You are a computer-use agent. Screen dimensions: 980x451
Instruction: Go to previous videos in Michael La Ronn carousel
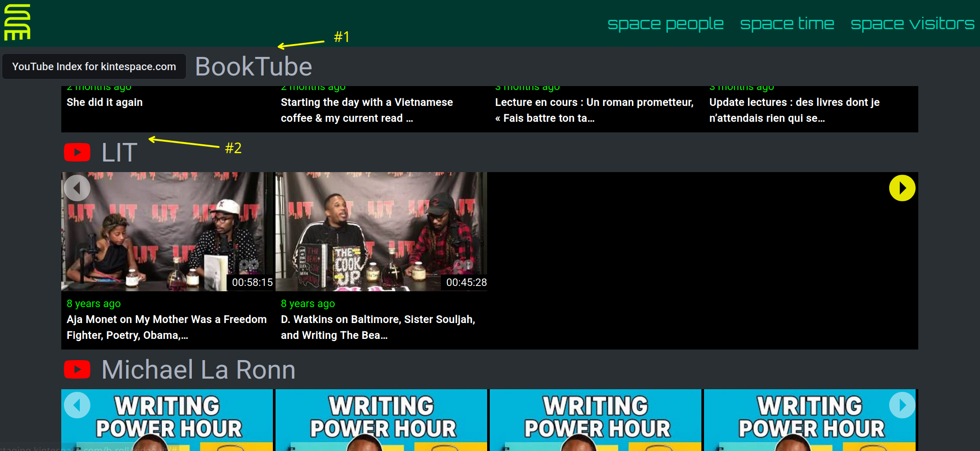tap(77, 405)
